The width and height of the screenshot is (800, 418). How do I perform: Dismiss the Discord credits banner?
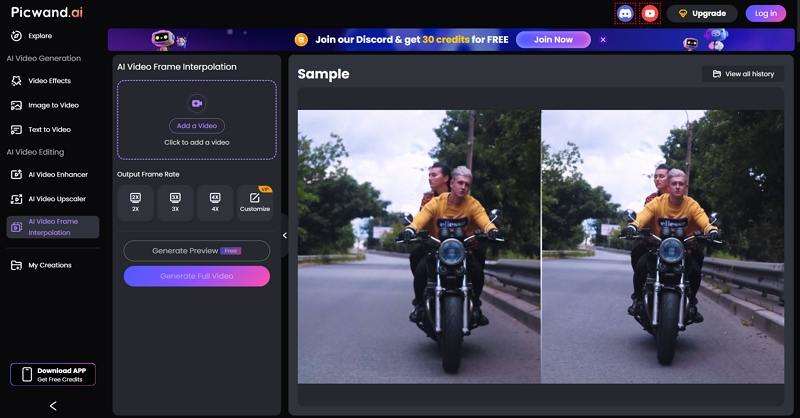[603, 39]
